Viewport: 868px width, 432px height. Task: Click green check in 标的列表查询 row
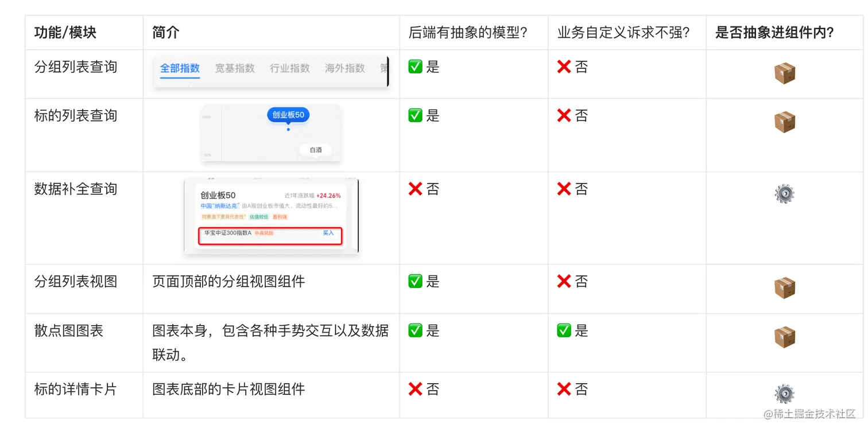[415, 115]
